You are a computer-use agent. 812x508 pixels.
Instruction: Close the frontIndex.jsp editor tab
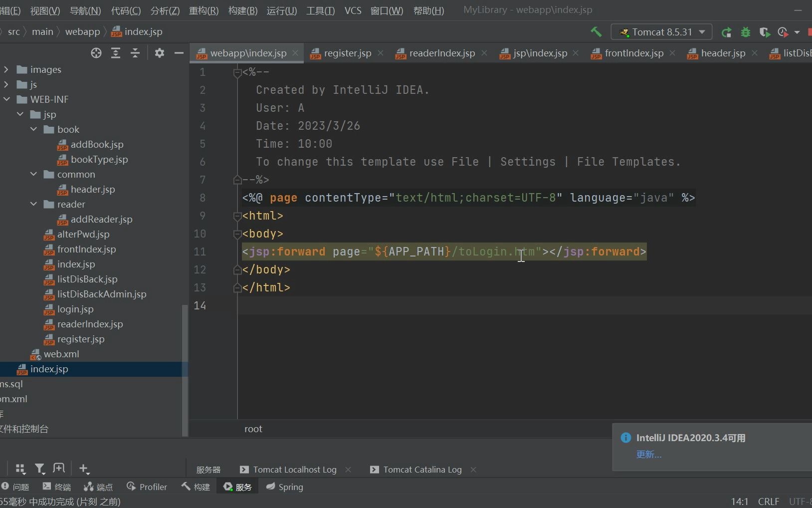point(672,53)
